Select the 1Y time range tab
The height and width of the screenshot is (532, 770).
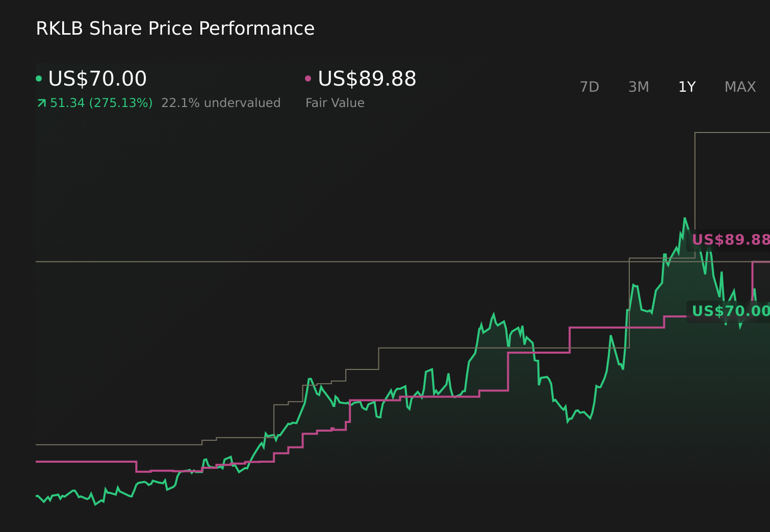pos(687,87)
